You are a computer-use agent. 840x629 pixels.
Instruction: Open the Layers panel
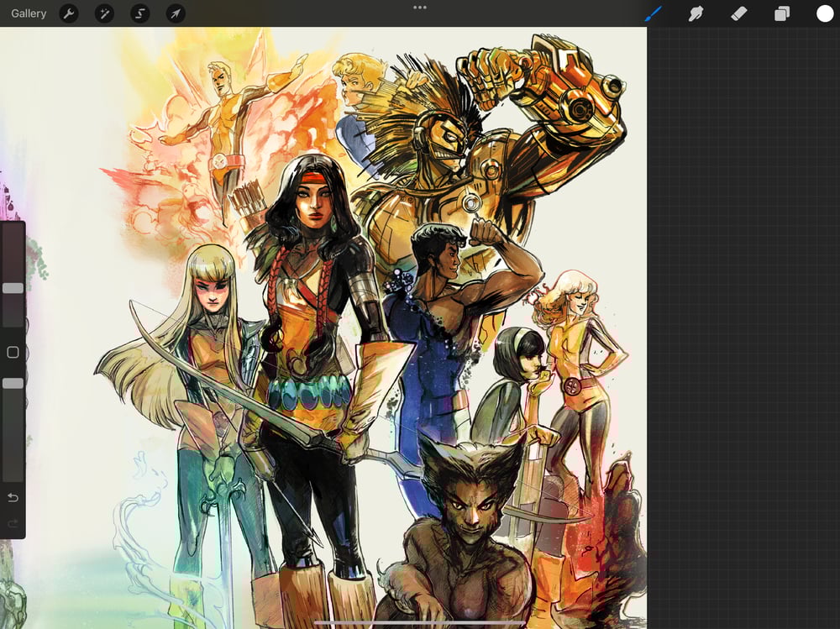pyautogui.click(x=784, y=13)
